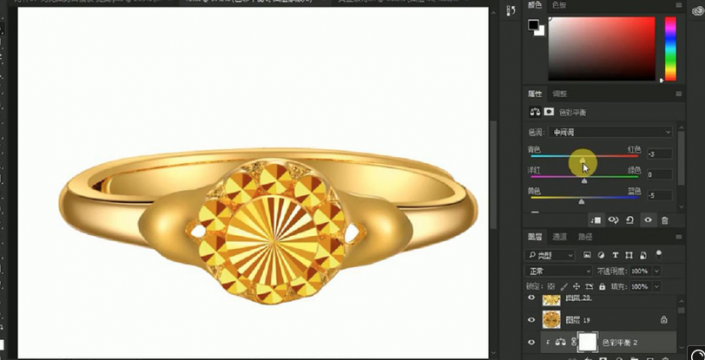Hide layer 19 using its eye icon
Image resolution: width=705 pixels, height=360 pixels.
point(531,320)
